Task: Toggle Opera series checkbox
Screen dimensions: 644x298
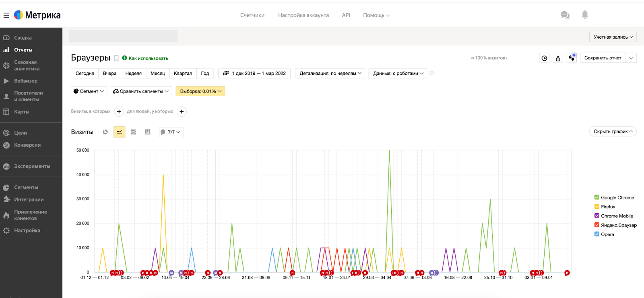Action: [x=597, y=234]
